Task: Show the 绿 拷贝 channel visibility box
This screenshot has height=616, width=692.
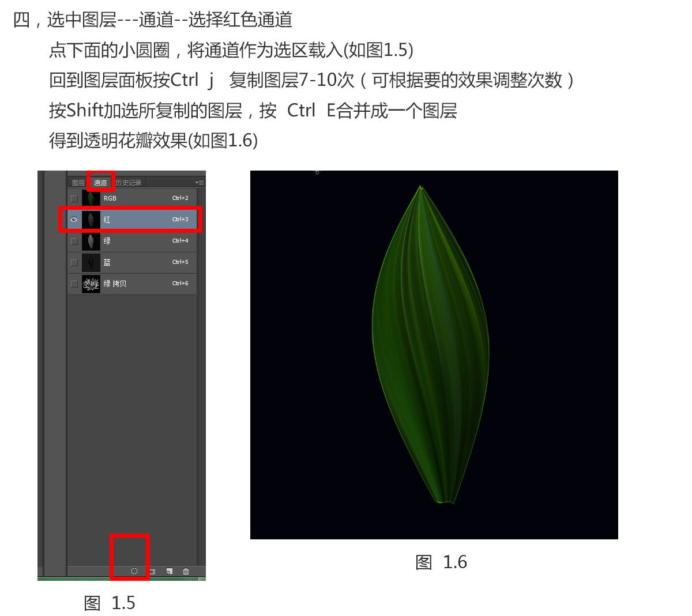Action: tap(74, 284)
